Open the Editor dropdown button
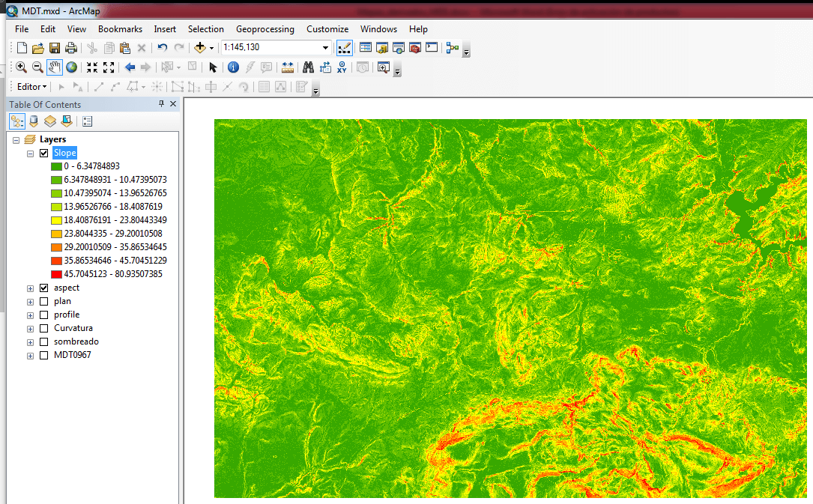The height and width of the screenshot is (504, 813). pos(31,87)
